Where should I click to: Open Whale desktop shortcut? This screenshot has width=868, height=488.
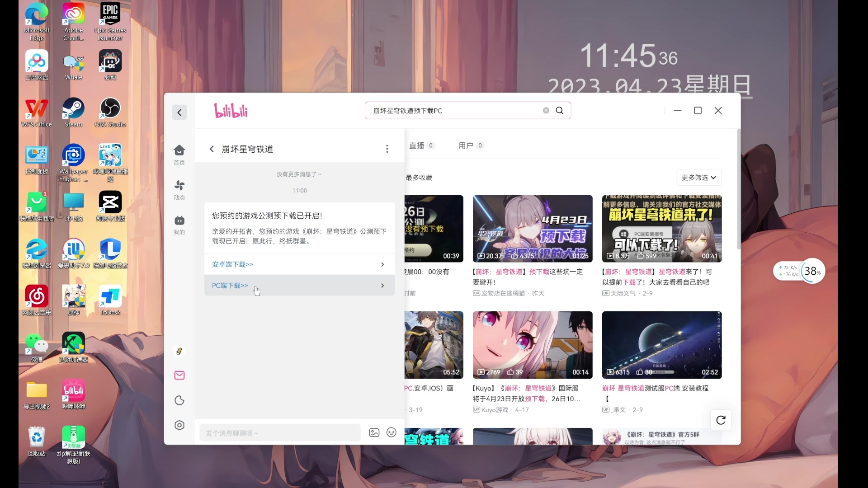[74, 65]
